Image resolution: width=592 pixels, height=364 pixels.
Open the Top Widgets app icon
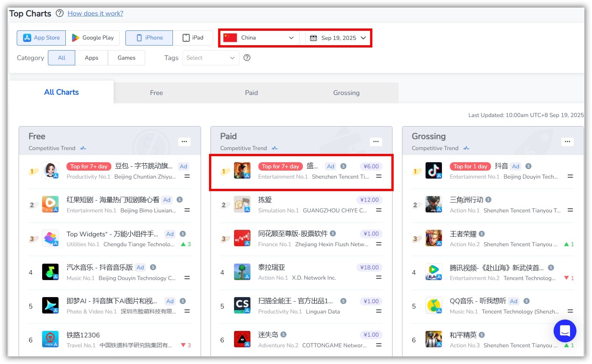click(x=50, y=238)
